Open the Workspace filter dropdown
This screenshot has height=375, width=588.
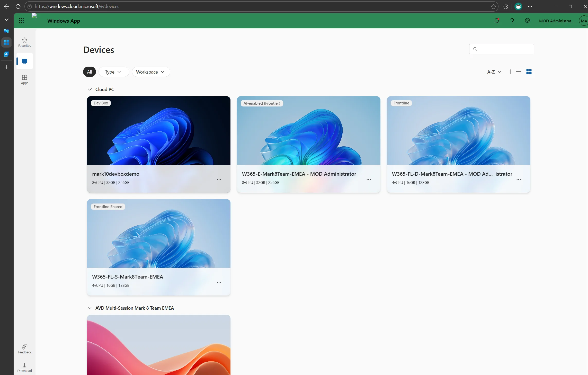tap(150, 72)
